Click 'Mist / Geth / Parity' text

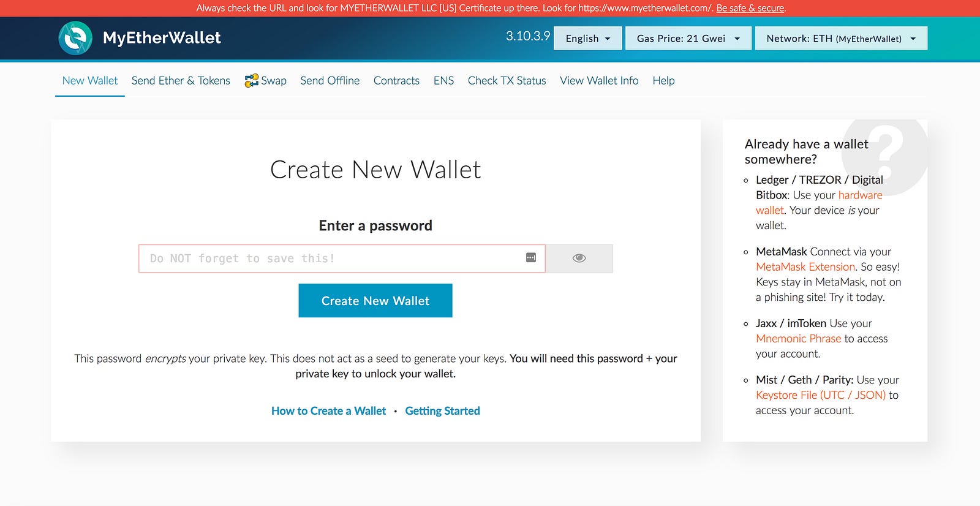tap(804, 380)
